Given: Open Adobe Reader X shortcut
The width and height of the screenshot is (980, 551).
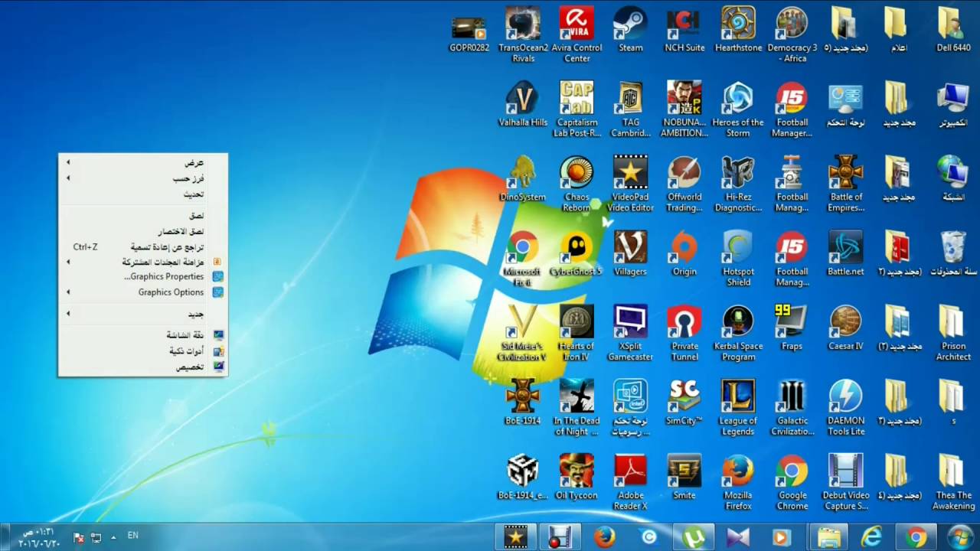Looking at the screenshot, I should (630, 483).
